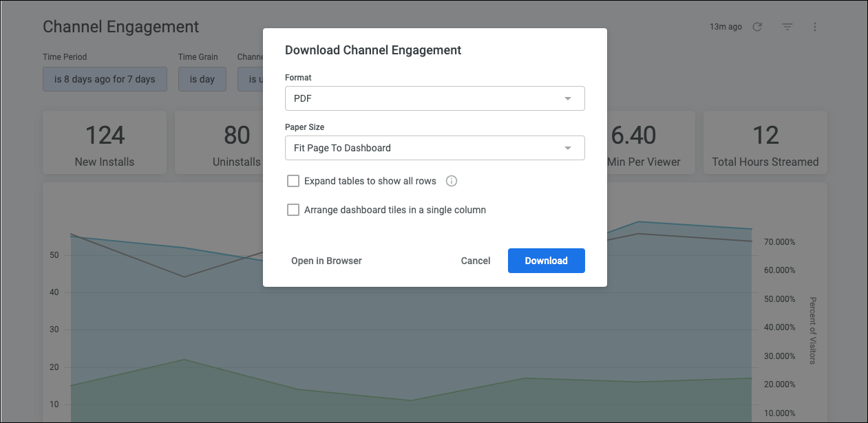The height and width of the screenshot is (423, 868).
Task: Expand the Paper Size dropdown
Action: click(x=434, y=148)
